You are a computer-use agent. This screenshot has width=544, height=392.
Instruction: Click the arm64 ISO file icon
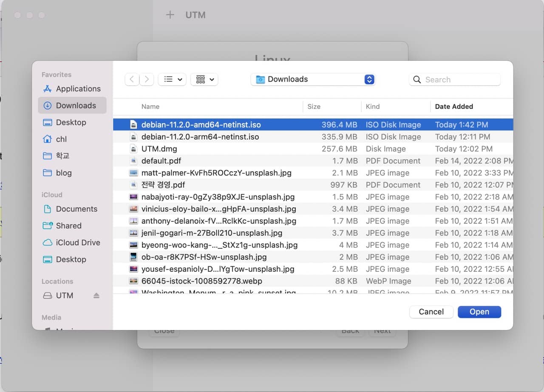tap(133, 137)
